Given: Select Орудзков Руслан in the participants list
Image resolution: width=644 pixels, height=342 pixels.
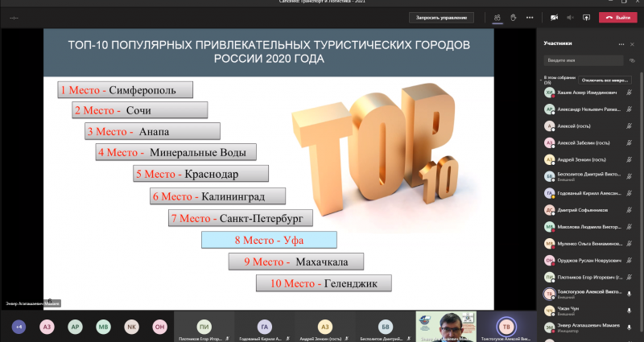Looking at the screenshot, I should (x=584, y=260).
